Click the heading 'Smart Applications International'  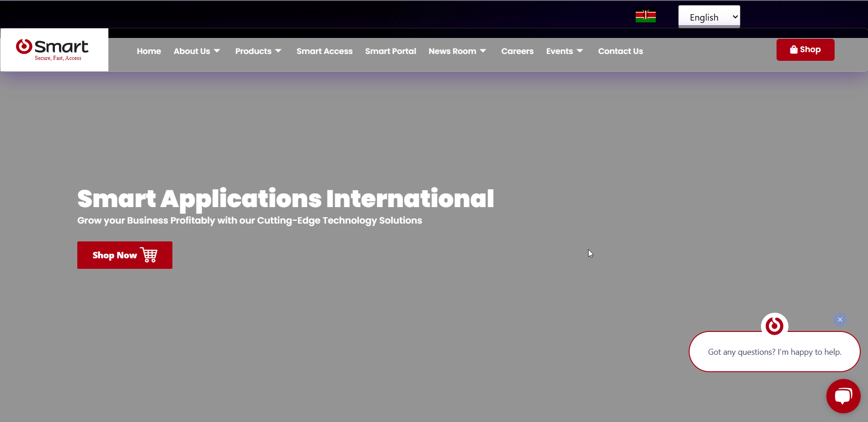[285, 199]
